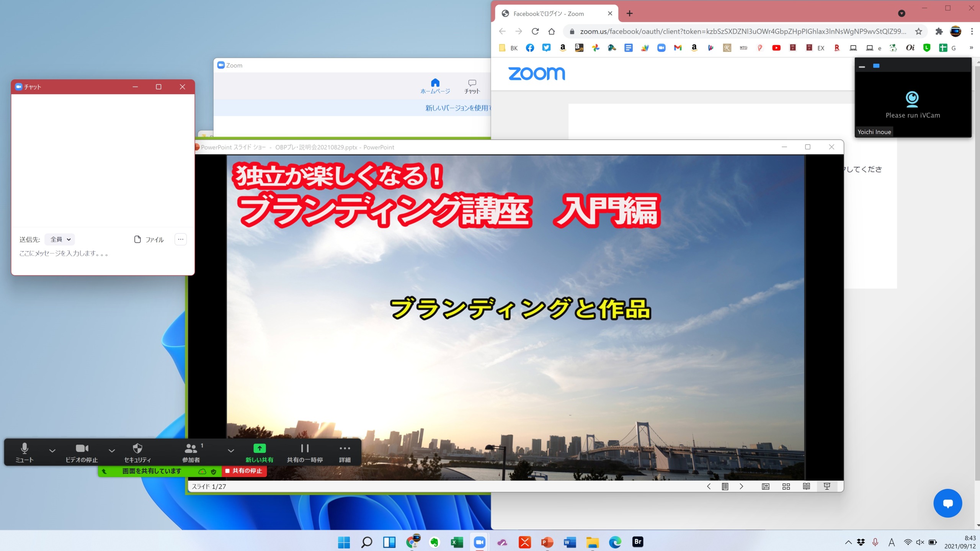Open Zoom bookmark in bookmarks bar

661,48
